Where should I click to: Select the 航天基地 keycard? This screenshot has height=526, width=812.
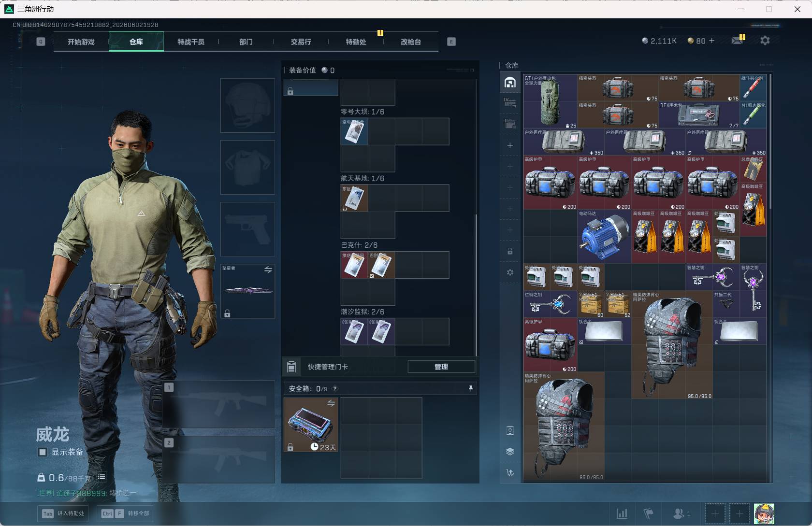(354, 198)
